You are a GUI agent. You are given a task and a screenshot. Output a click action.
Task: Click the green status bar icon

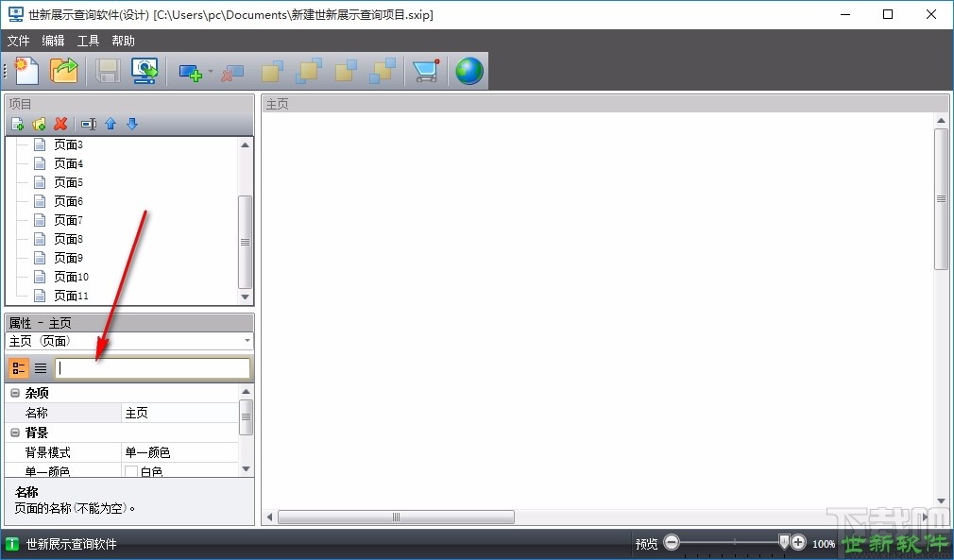tap(12, 544)
